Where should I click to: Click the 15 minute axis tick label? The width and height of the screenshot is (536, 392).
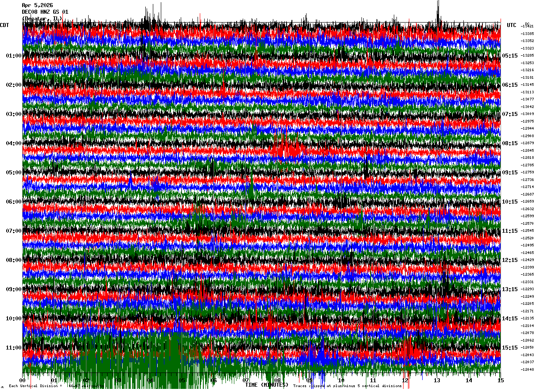[500, 380]
